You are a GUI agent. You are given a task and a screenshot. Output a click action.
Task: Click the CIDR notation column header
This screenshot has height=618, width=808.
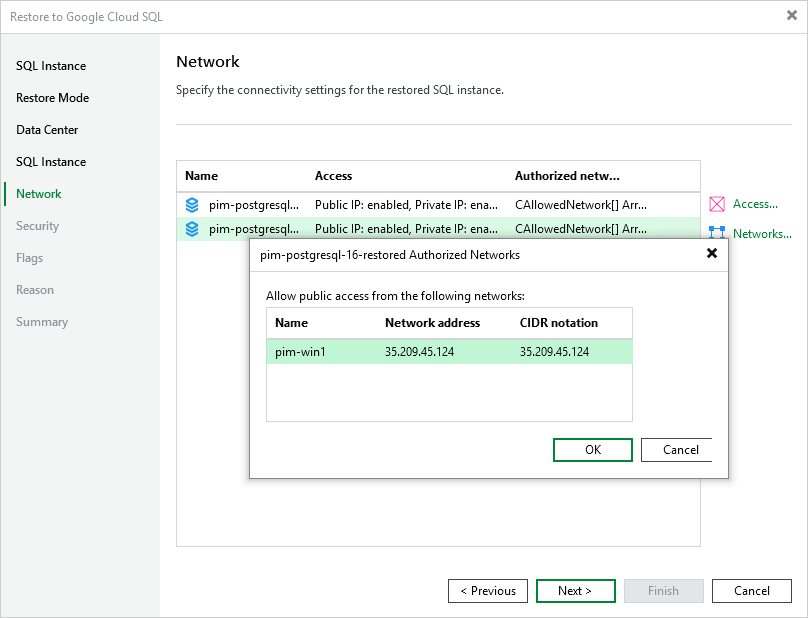click(x=559, y=323)
